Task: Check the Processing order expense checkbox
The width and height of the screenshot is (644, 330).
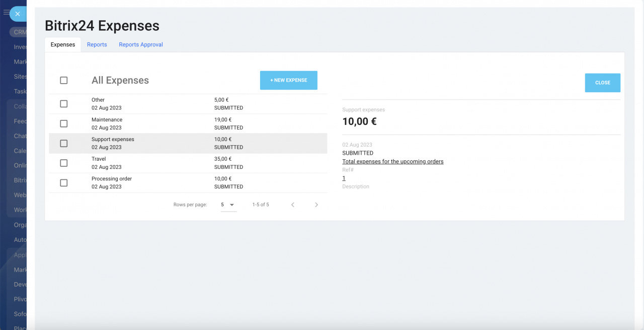Action: [63, 182]
